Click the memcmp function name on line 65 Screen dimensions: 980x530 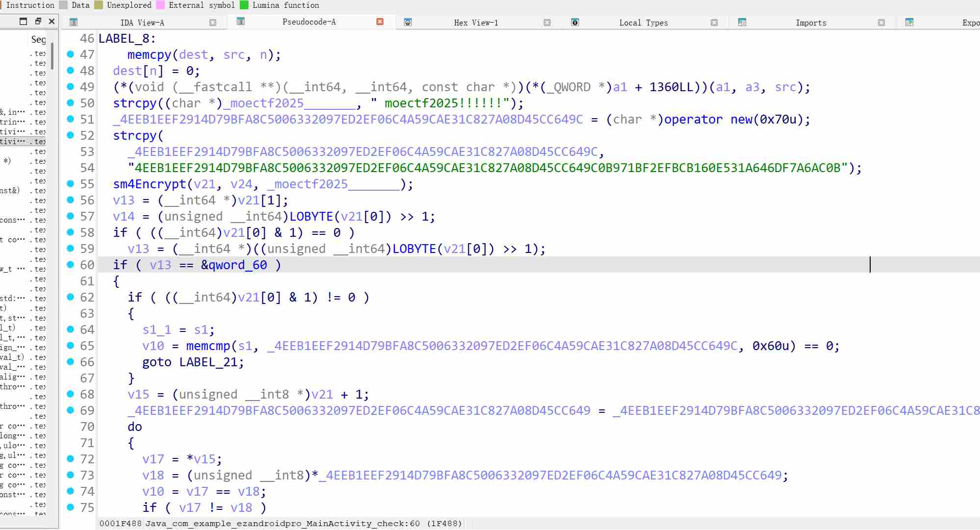(x=208, y=346)
